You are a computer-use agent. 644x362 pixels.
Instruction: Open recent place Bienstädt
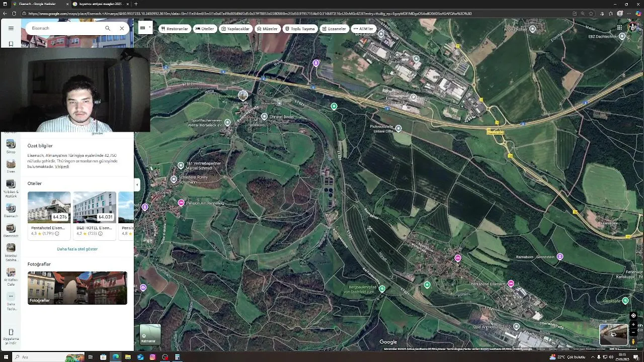[x=11, y=231]
